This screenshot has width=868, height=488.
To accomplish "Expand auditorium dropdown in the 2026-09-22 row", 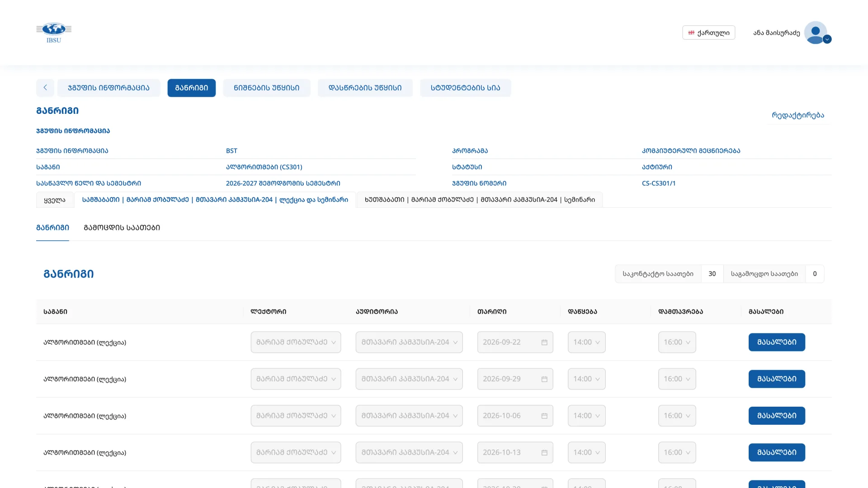I will click(409, 342).
